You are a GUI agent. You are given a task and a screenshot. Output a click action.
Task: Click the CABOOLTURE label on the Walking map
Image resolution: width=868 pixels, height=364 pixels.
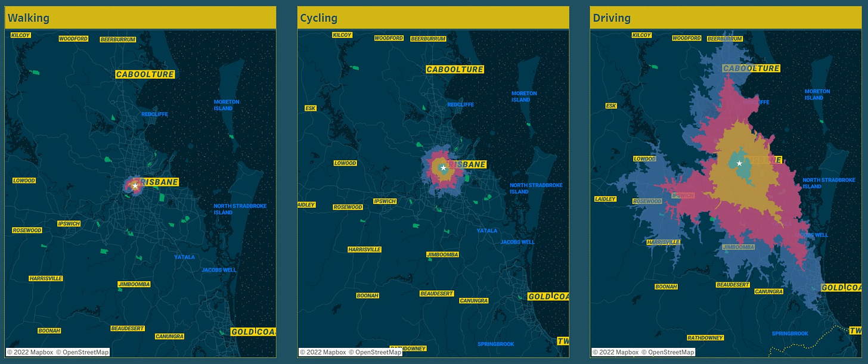tap(144, 74)
